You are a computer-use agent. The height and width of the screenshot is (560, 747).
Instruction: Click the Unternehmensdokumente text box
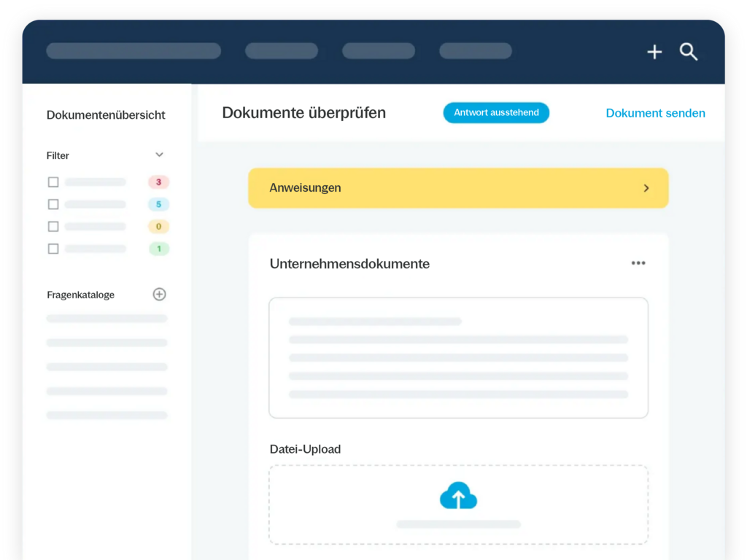(458, 358)
